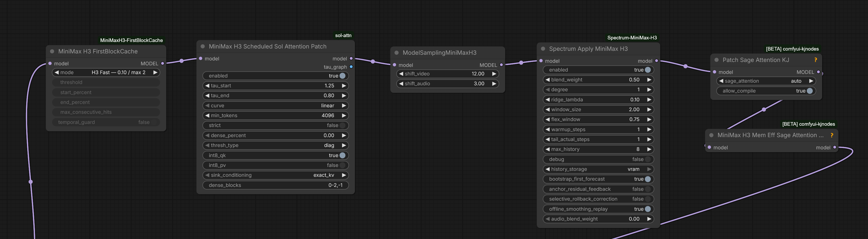Viewport: 868px width, 239px height.
Task: Click the dense_blocks field showing 0-2,-1
Action: 276,185
